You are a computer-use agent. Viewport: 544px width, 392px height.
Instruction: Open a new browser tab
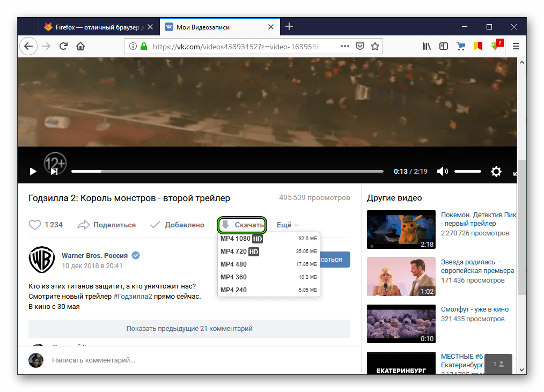coord(289,27)
